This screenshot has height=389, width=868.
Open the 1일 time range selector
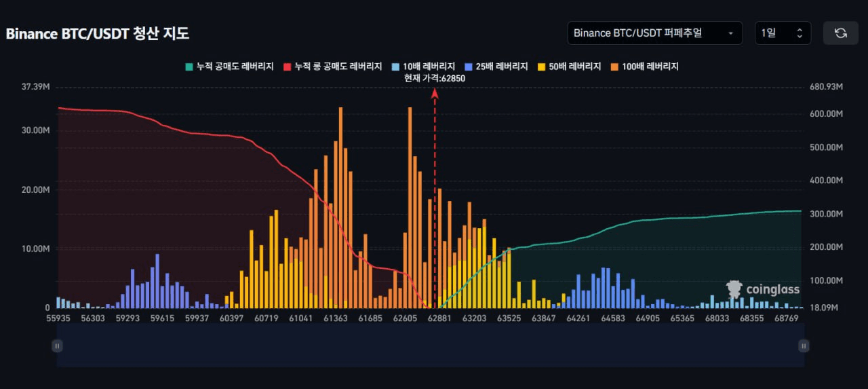click(783, 33)
